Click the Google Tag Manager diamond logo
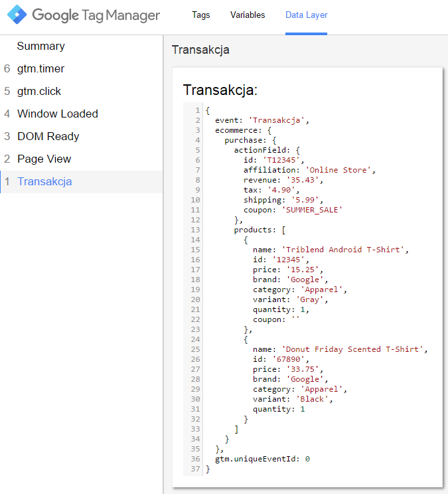The width and height of the screenshot is (448, 494). 18,15
